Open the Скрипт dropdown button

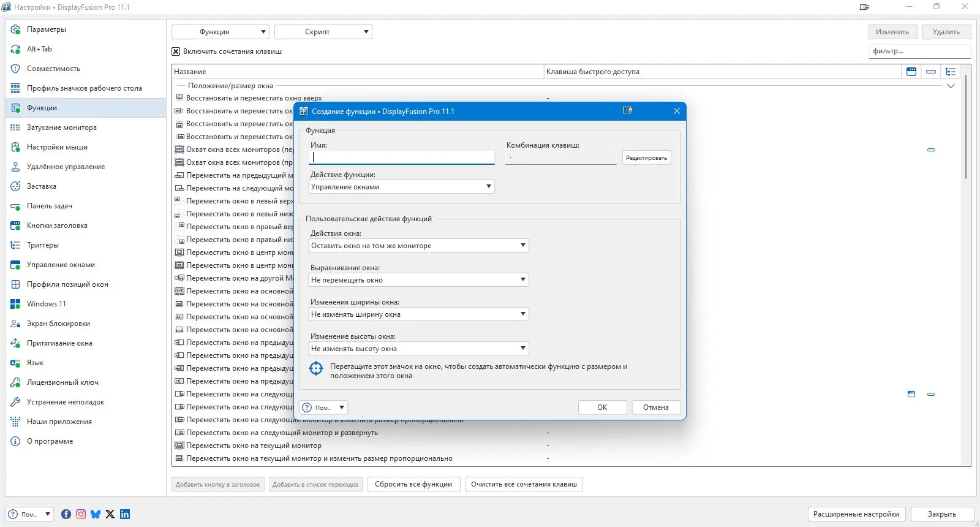coord(323,32)
